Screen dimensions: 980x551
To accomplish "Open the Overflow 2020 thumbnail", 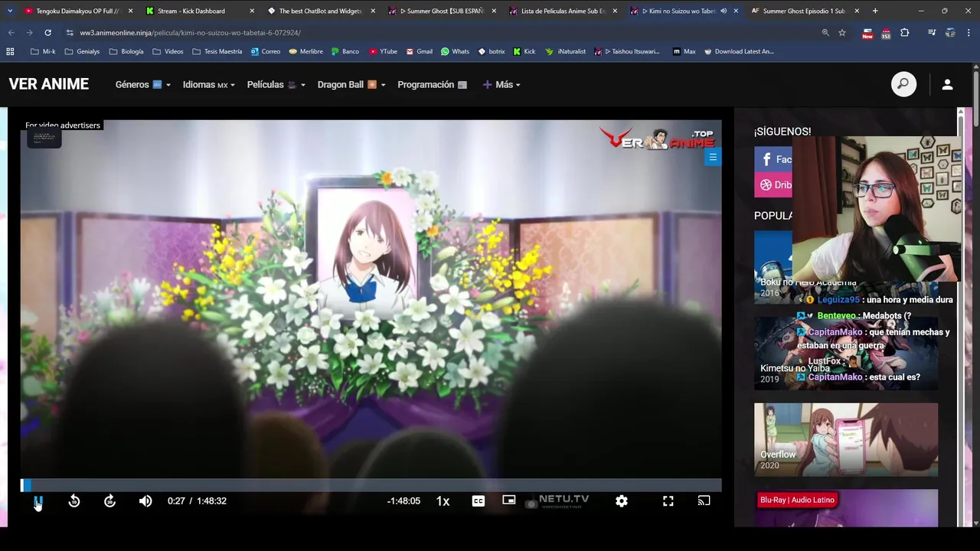I will click(846, 440).
